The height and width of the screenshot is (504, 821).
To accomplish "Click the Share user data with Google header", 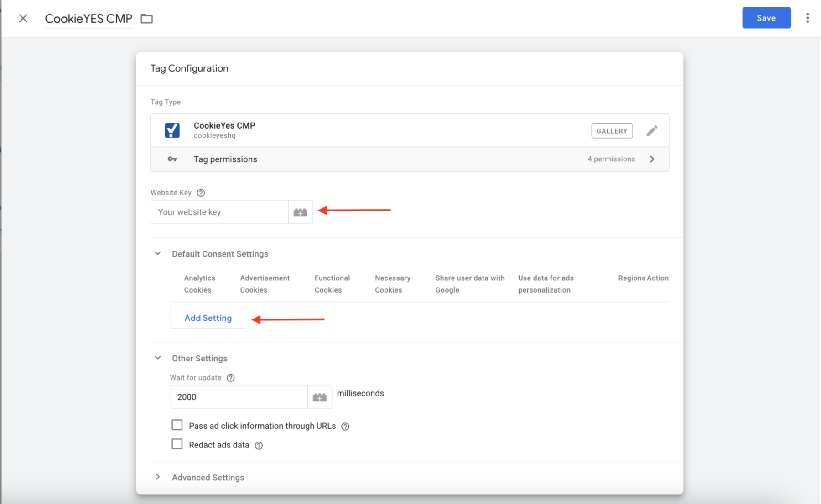I will pos(470,284).
